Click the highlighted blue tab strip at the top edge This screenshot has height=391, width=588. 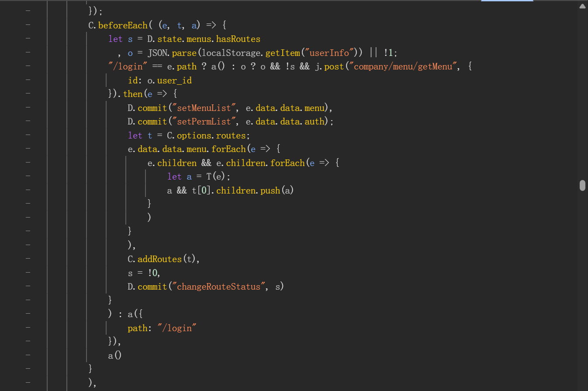[507, 1]
